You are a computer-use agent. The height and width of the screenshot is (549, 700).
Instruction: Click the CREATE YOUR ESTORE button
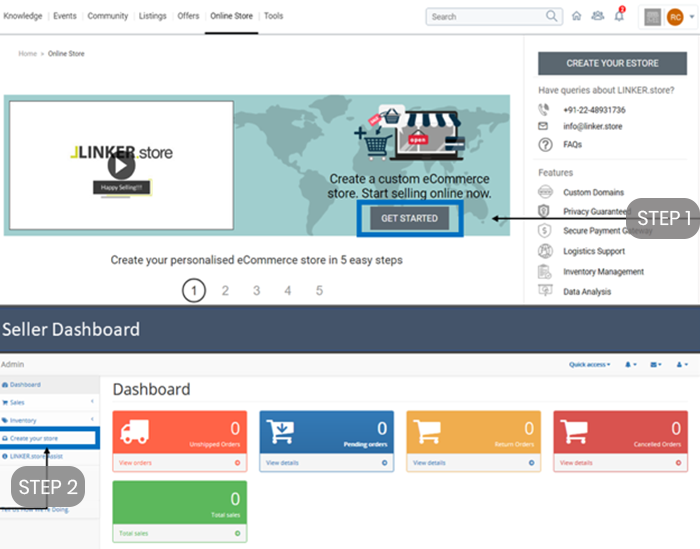[x=612, y=63]
